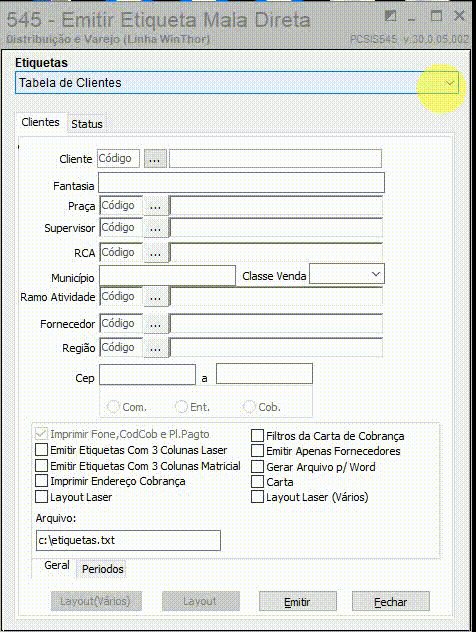The image size is (476, 632).
Task: Open the Periodos bottom tab
Action: click(102, 569)
